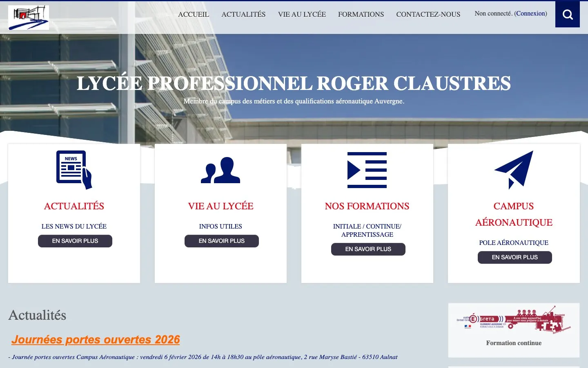Click the school logo in the header
Viewport: 588px width, 368px height.
(29, 18)
